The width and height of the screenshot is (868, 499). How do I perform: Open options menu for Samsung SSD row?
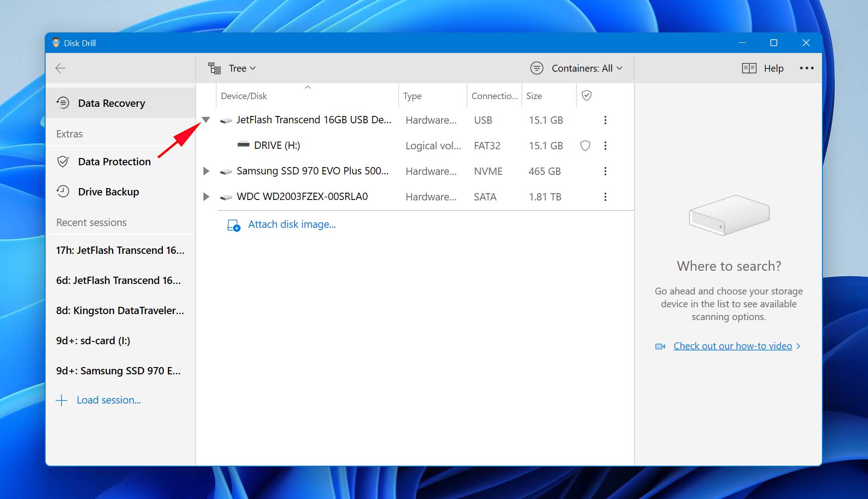pos(605,171)
